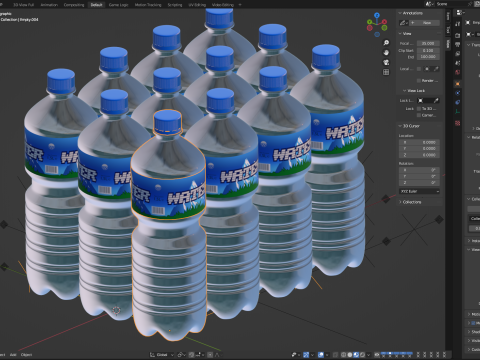
Task: Open the Object Data green axes tab
Action: tap(458, 112)
